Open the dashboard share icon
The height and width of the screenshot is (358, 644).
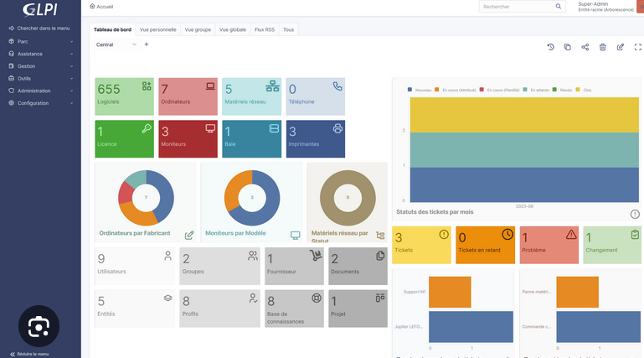[x=585, y=47]
